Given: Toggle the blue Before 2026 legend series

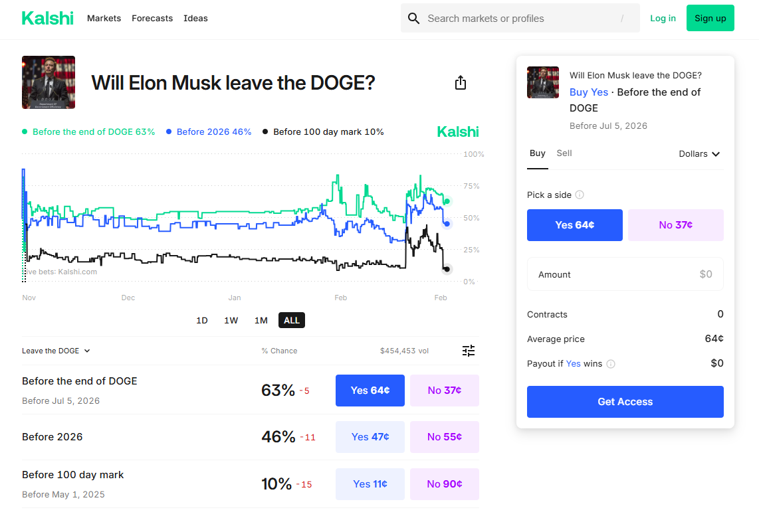Looking at the screenshot, I should [x=209, y=132].
